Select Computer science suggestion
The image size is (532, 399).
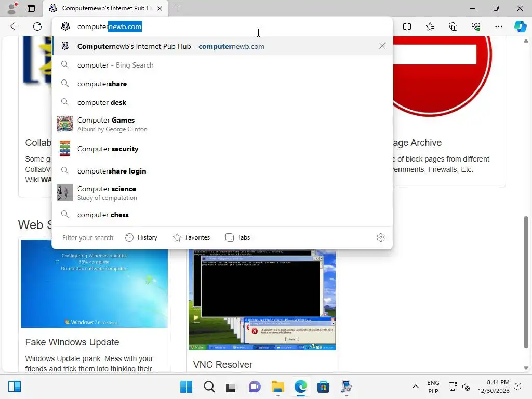click(x=222, y=193)
